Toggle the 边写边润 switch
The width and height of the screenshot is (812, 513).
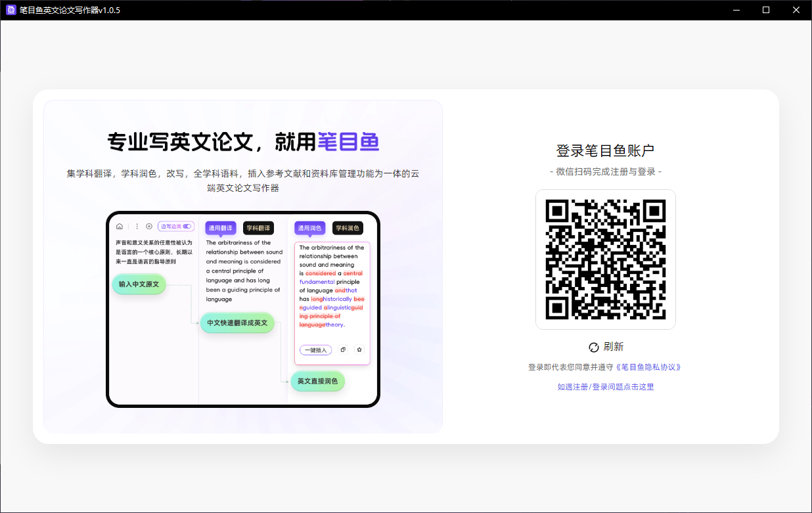tap(186, 225)
